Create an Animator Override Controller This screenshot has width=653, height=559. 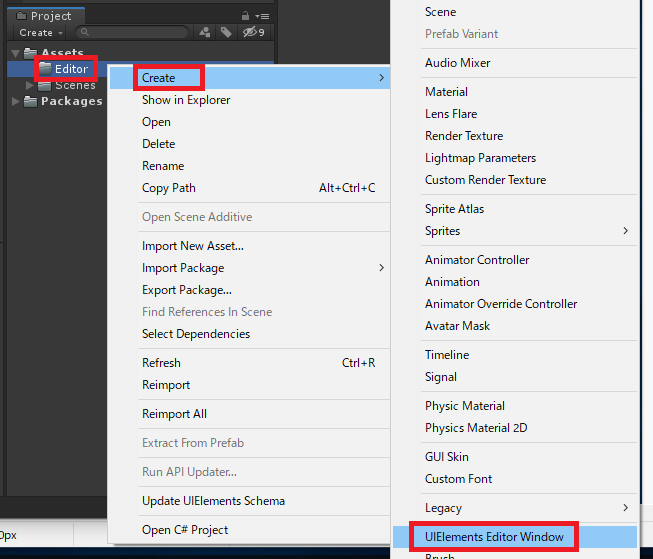click(515, 304)
